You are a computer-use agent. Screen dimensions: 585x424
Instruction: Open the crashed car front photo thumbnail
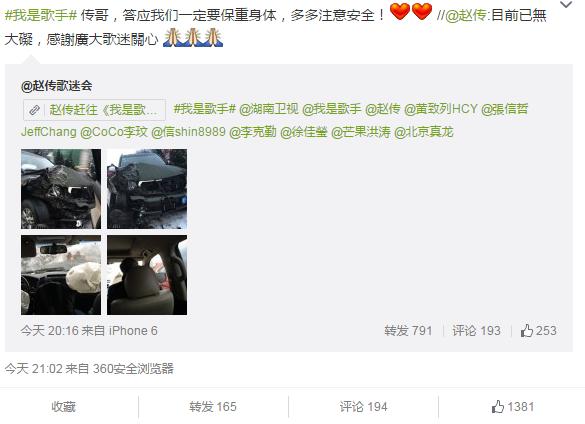tap(61, 189)
